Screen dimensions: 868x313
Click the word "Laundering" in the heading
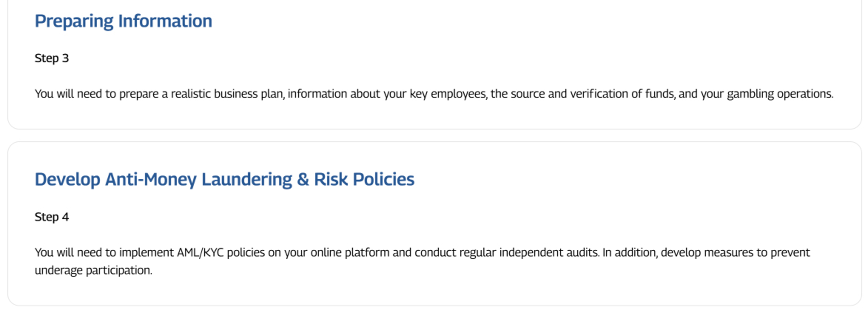click(247, 180)
